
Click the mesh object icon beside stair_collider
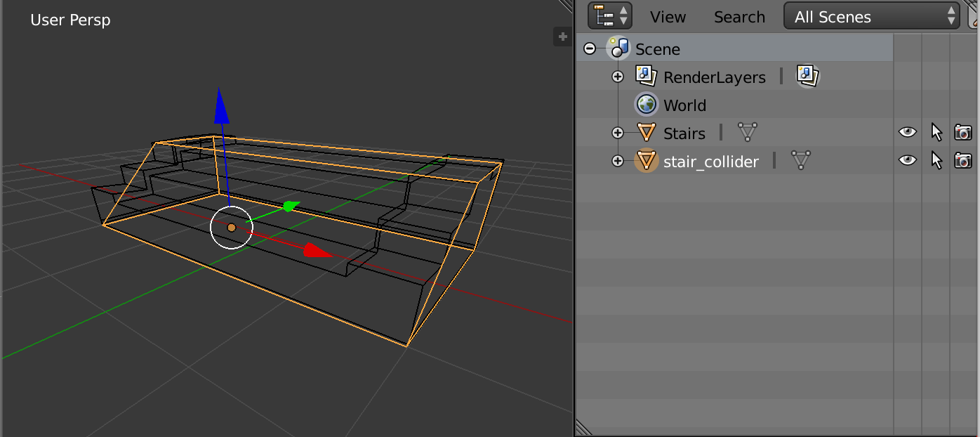click(647, 161)
